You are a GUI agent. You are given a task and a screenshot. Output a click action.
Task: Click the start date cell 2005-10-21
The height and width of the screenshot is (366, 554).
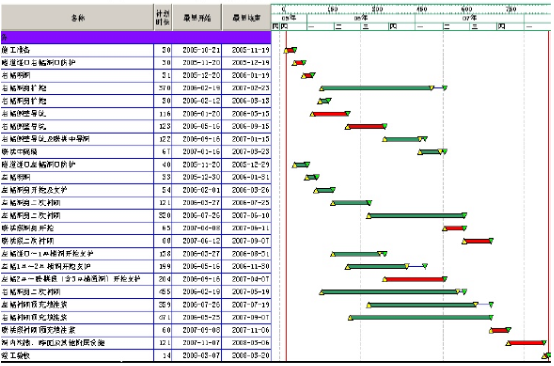[197, 50]
